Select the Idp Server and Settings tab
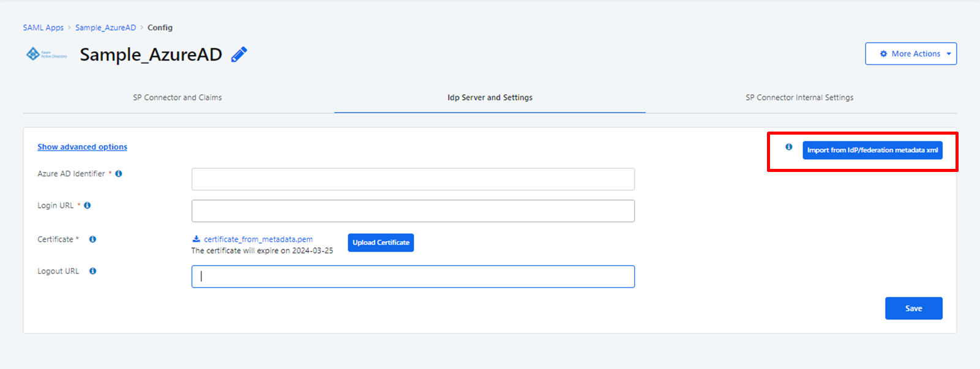Viewport: 980px width, 369px height. point(490,98)
